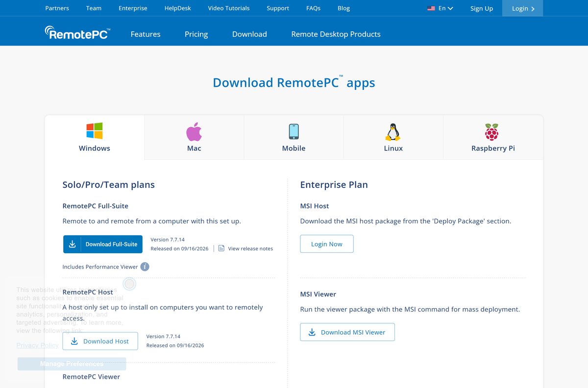Open the Team link
This screenshot has width=588, height=388.
pyautogui.click(x=94, y=8)
